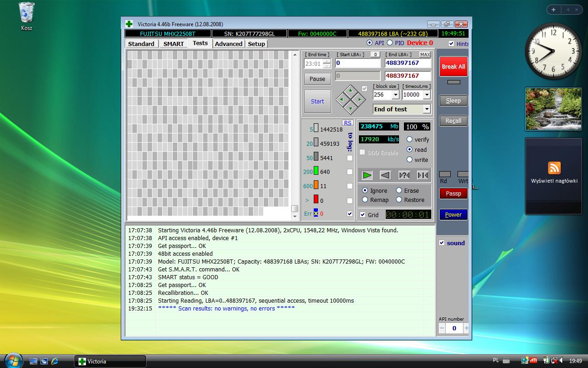
Task: Click the orange 600 ms block swatch
Action: (x=316, y=185)
